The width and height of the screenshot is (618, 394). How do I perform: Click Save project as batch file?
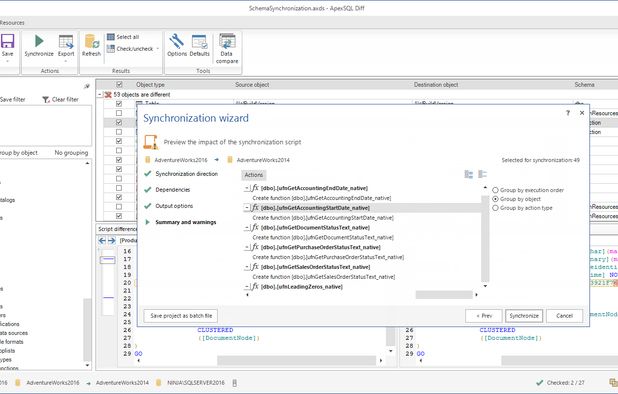point(181,316)
